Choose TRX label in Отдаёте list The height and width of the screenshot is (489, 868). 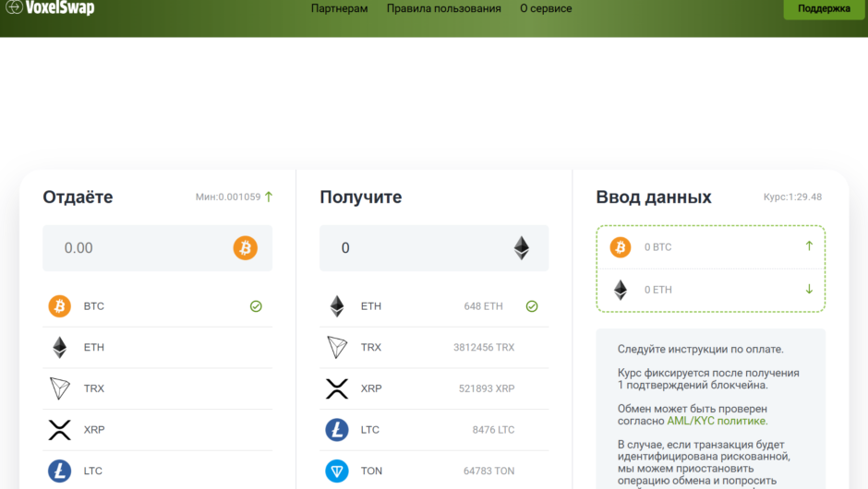coord(94,388)
